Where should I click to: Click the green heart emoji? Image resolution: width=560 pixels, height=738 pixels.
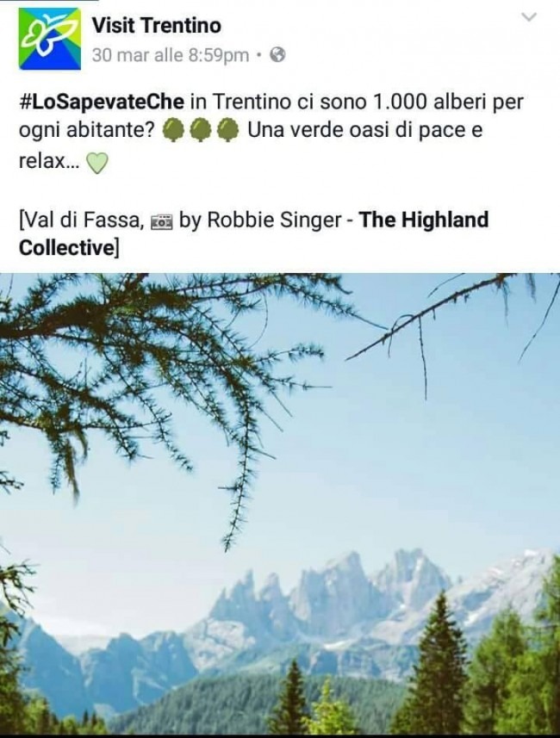97,164
